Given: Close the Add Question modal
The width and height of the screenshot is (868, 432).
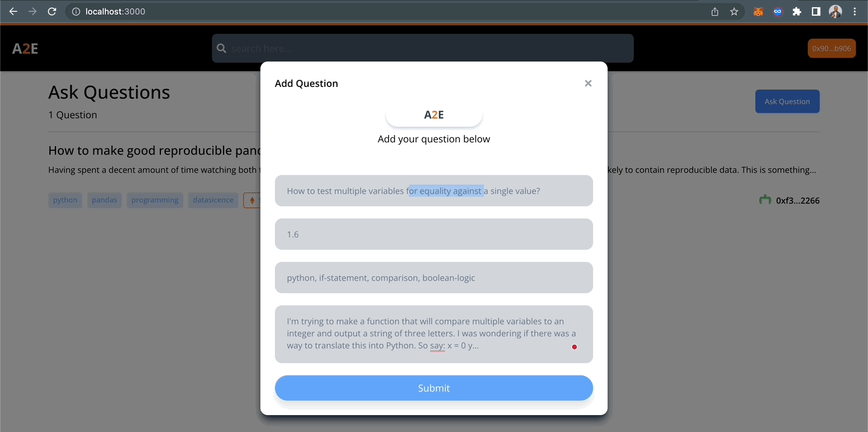Looking at the screenshot, I should point(588,83).
